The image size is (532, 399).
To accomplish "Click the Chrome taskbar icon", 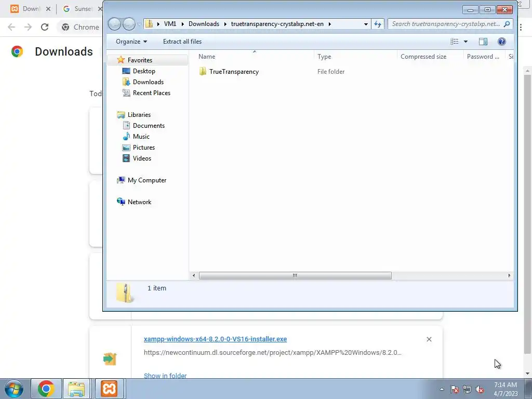I will [x=46, y=389].
